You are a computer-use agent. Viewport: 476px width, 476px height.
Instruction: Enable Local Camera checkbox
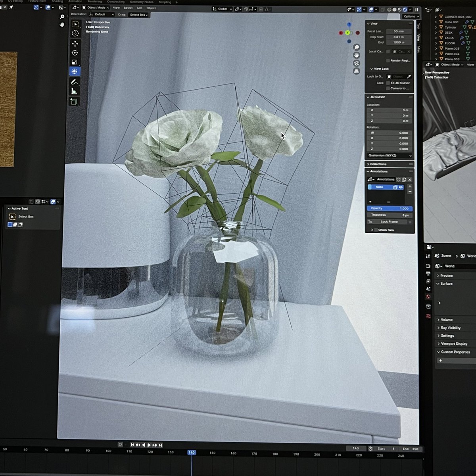pos(388,52)
